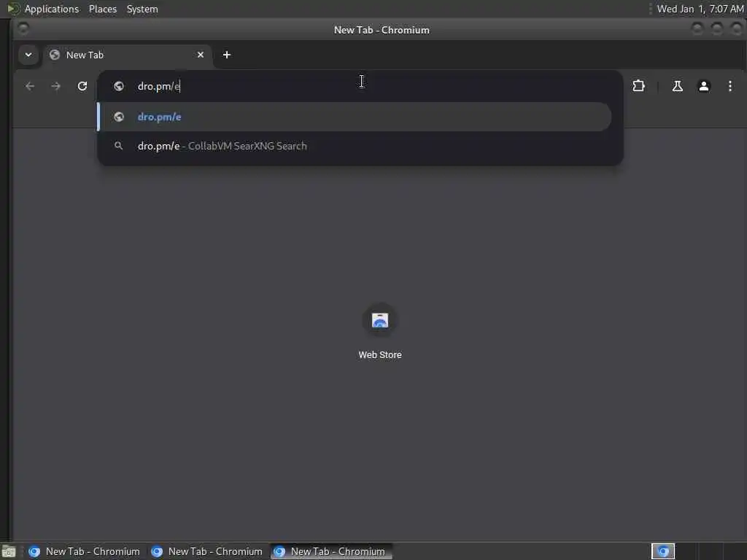Open a new tab with plus button

(x=227, y=55)
